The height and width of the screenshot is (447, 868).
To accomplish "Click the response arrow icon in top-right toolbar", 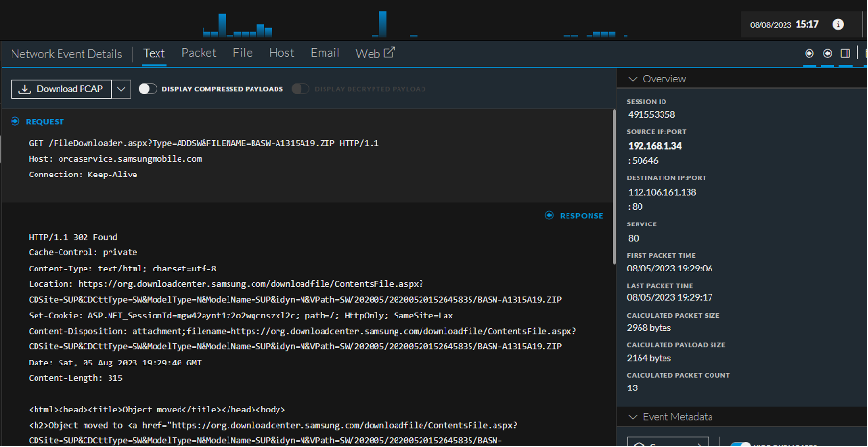I will (x=827, y=53).
